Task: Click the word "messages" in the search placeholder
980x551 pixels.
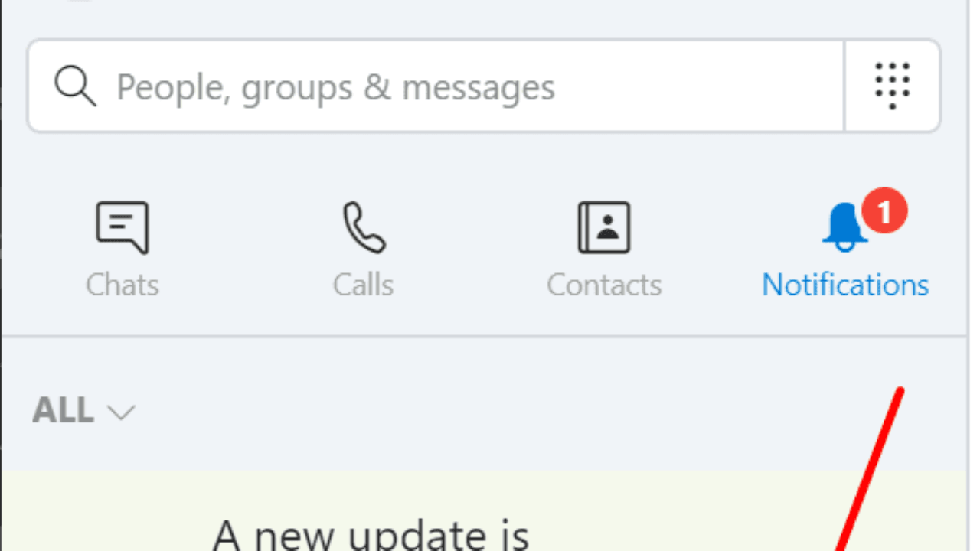Action: click(479, 88)
